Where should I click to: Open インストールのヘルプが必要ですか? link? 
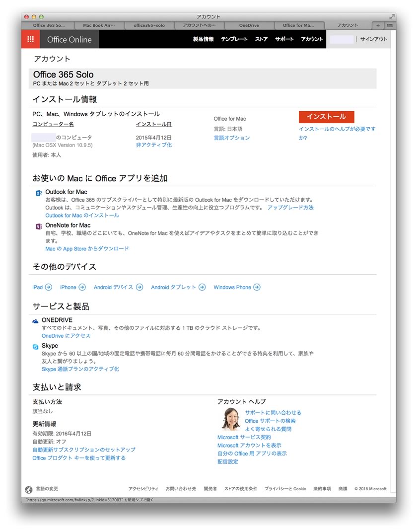point(337,133)
